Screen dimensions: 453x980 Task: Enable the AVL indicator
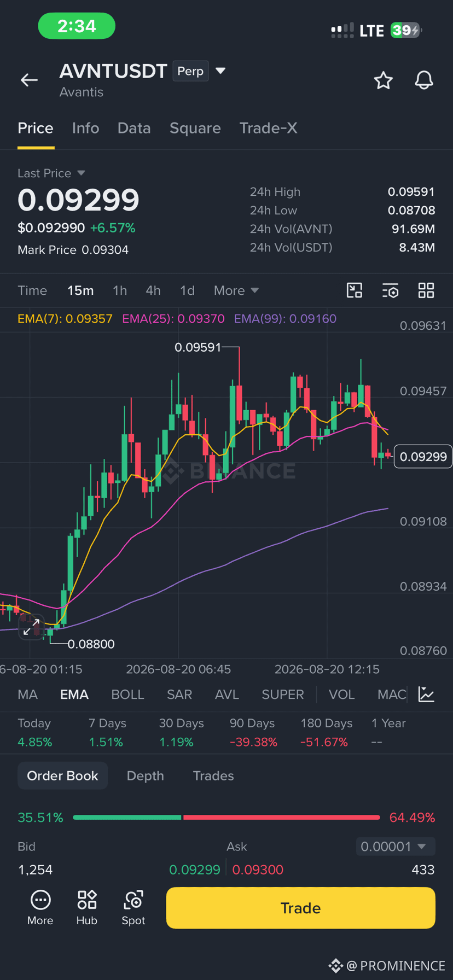pos(227,695)
